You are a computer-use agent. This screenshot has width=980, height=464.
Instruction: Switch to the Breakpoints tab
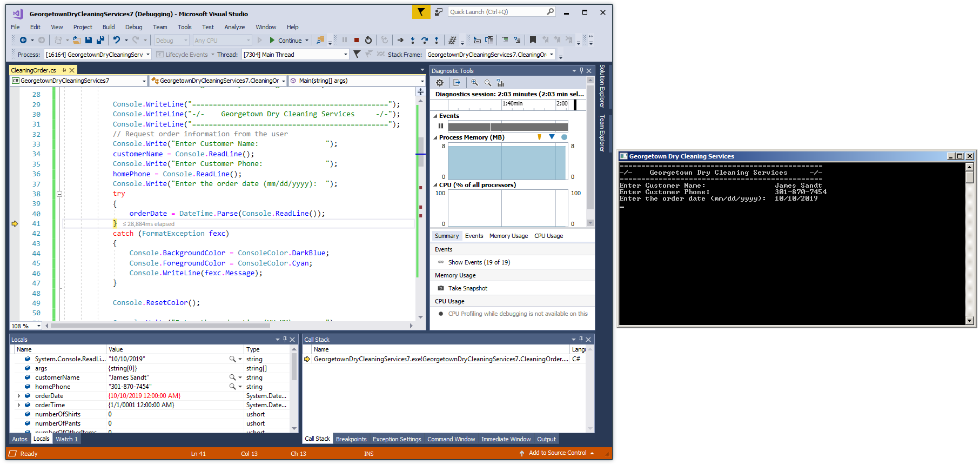tap(351, 439)
